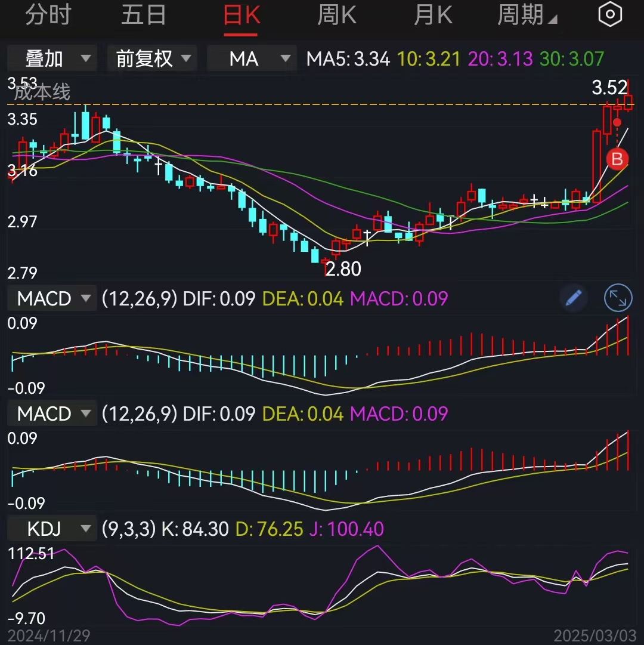Open the 前复权 adjustment dropdown
The image size is (644, 645).
pyautogui.click(x=151, y=58)
